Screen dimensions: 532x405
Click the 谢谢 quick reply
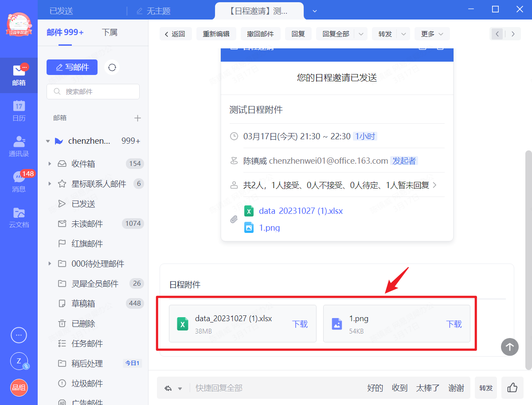click(456, 388)
